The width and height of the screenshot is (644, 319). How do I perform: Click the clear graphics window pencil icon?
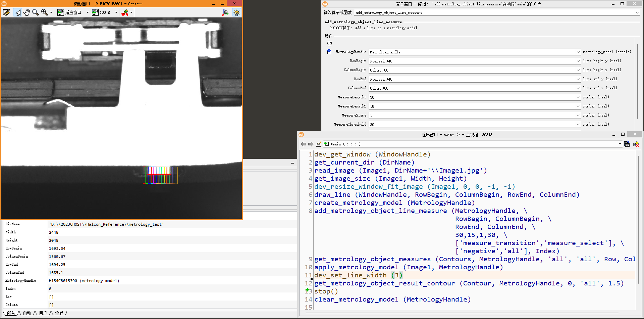click(x=6, y=12)
